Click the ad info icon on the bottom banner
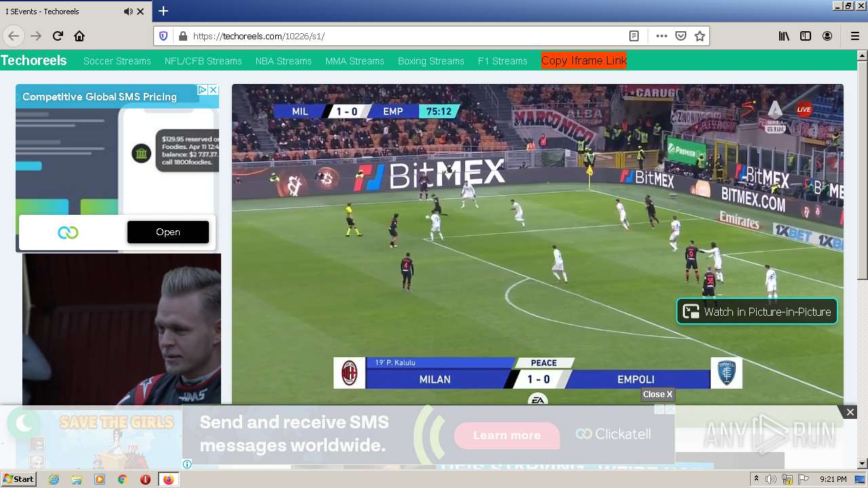The height and width of the screenshot is (488, 868). click(x=187, y=464)
